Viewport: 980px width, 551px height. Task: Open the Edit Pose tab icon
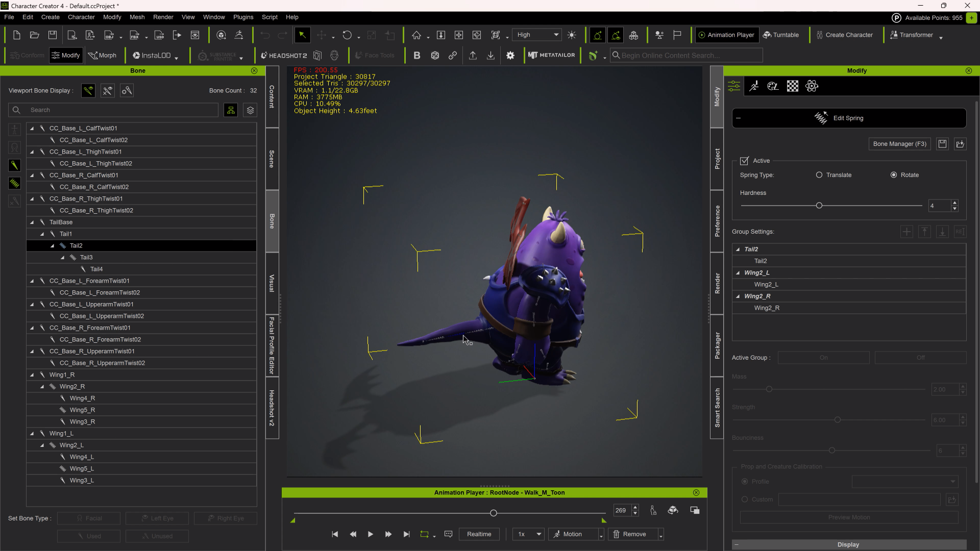pyautogui.click(x=754, y=86)
